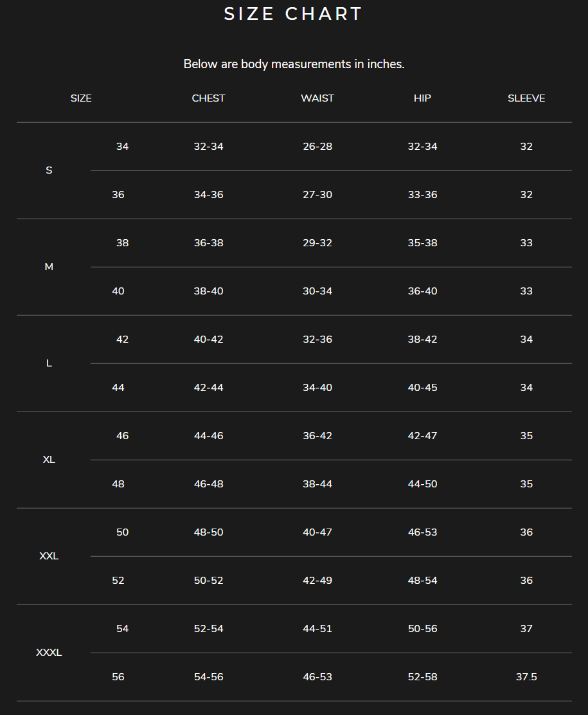Viewport: 588px width, 715px height.
Task: Select the M size label
Action: 49,267
